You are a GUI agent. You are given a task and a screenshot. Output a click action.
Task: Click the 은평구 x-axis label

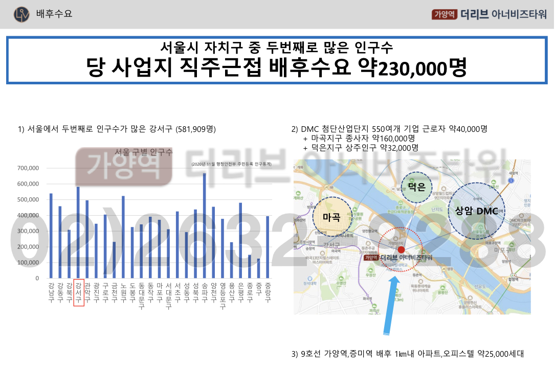[x=241, y=292]
